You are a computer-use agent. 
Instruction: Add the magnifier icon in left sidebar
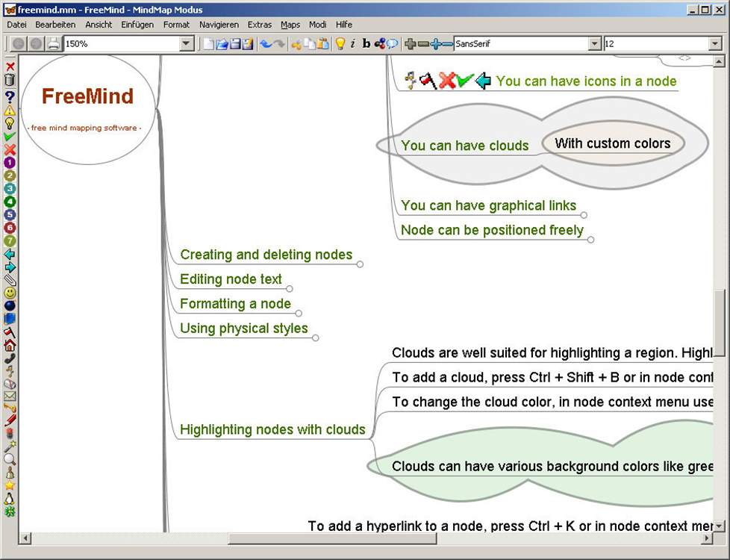10,459
